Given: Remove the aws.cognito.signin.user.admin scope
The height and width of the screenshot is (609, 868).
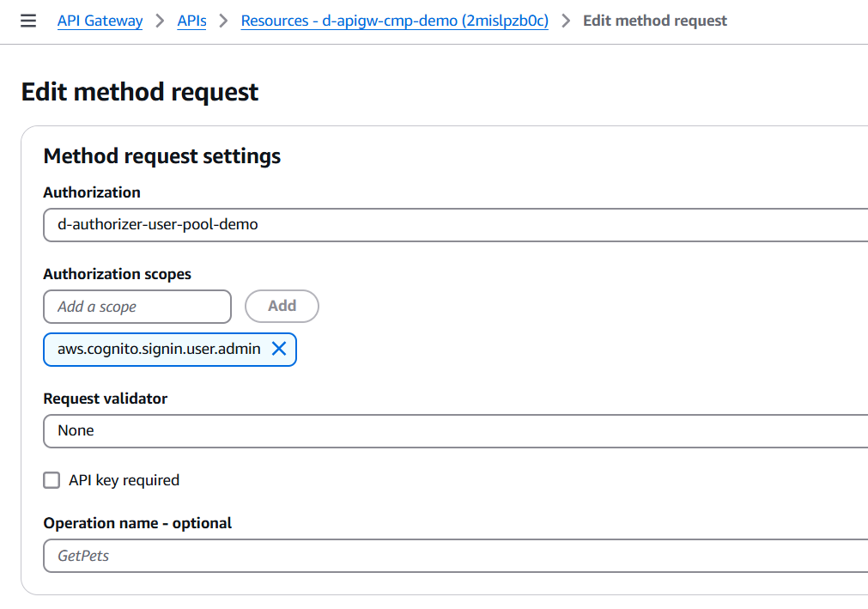Looking at the screenshot, I should [x=279, y=349].
